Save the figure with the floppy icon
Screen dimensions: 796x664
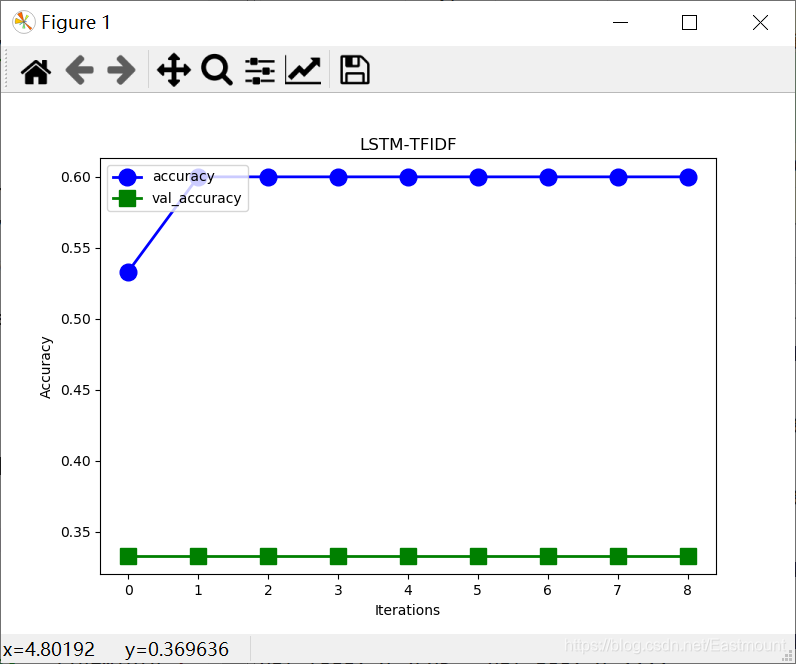354,70
